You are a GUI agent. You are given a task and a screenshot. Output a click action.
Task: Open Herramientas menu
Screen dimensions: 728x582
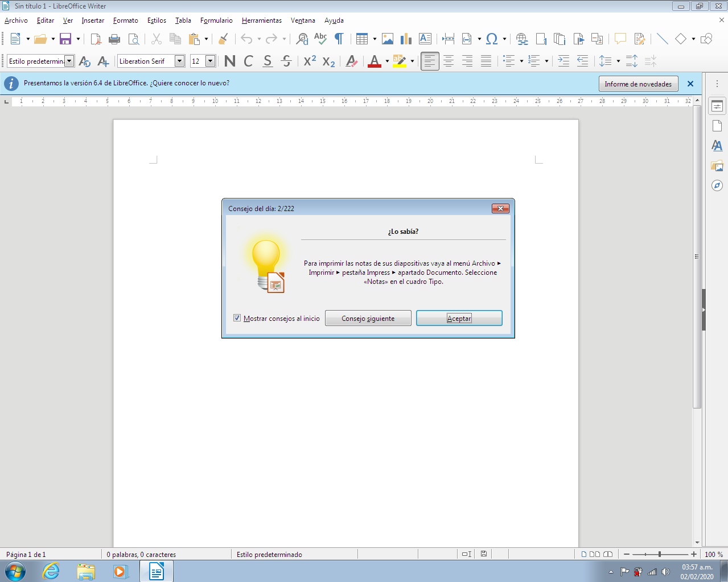262,20
